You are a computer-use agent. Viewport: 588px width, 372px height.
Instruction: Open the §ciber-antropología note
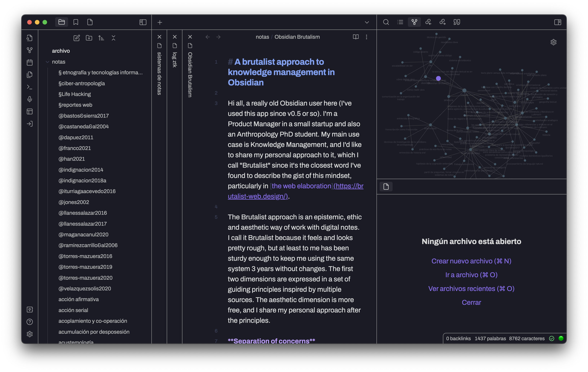82,83
